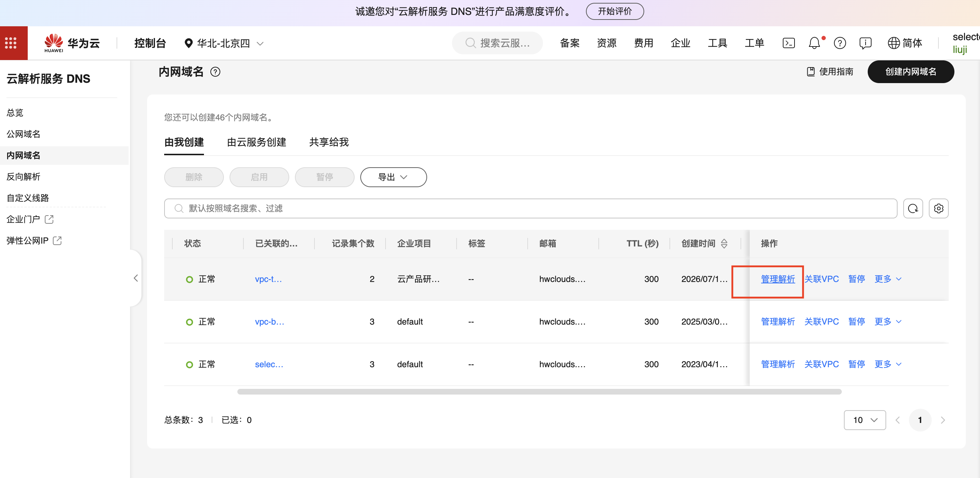Screen dimensions: 980x478
Task: Click the table horizontal scrollbar
Action: pos(539,392)
